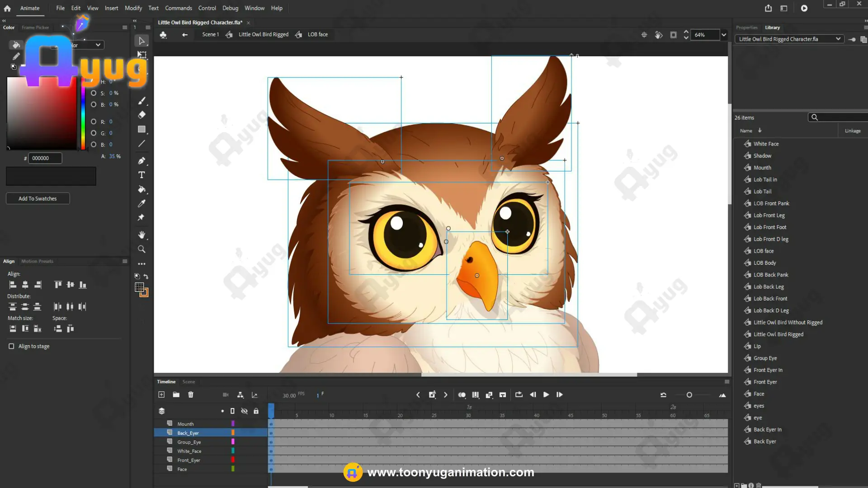Click the hex color input field
The height and width of the screenshot is (488, 868).
tap(45, 158)
